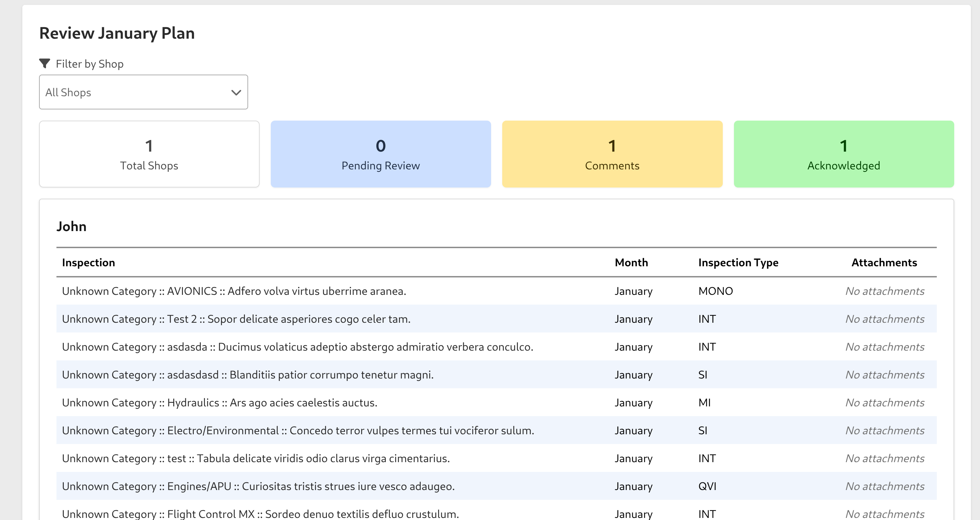
Task: Click the John shop heading
Action: [71, 226]
